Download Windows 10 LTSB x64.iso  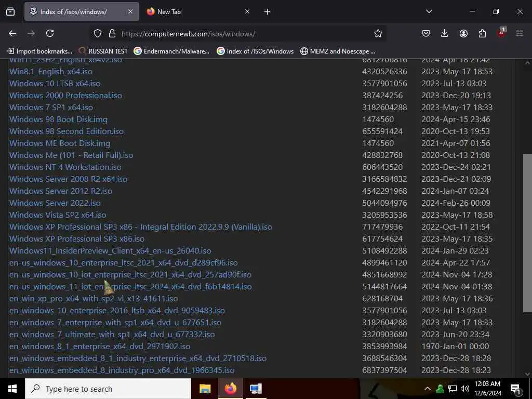pyautogui.click(x=55, y=84)
